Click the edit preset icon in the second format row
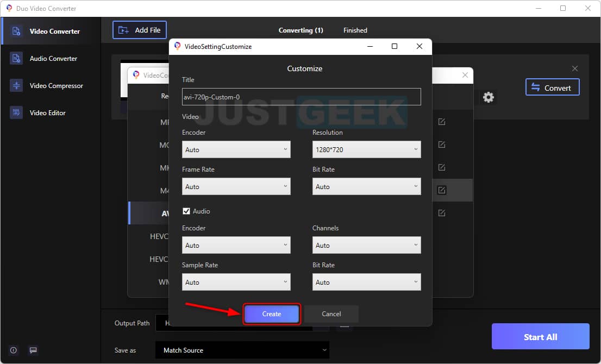 point(442,145)
